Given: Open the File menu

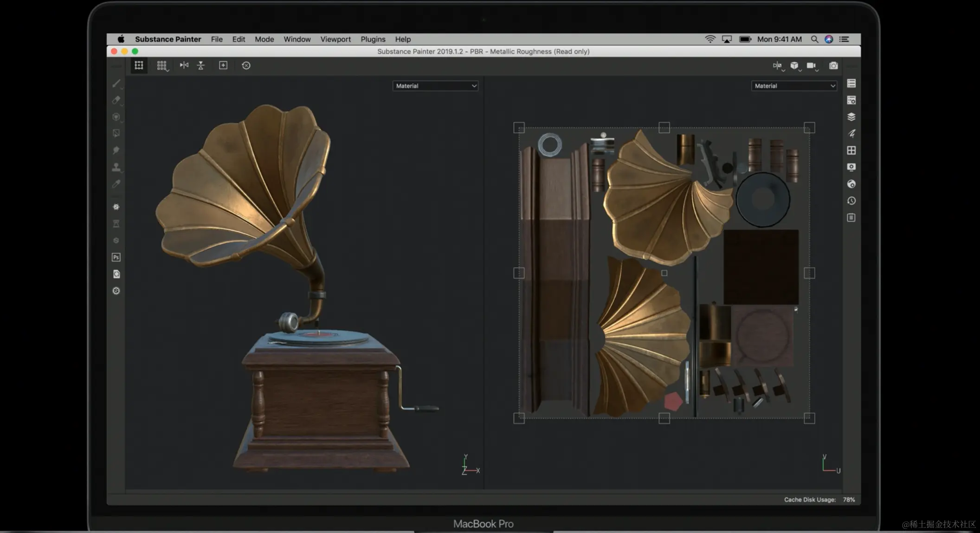Looking at the screenshot, I should coord(217,39).
